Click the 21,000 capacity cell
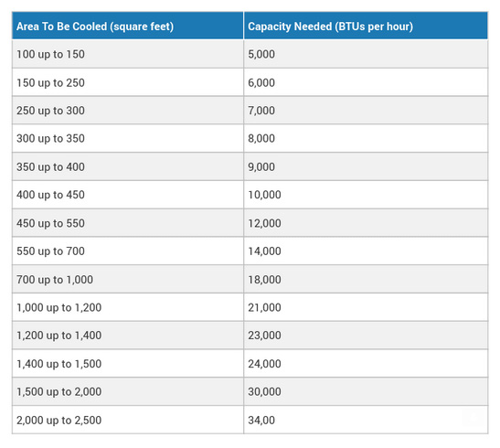This screenshot has height=448, width=500. [x=366, y=307]
